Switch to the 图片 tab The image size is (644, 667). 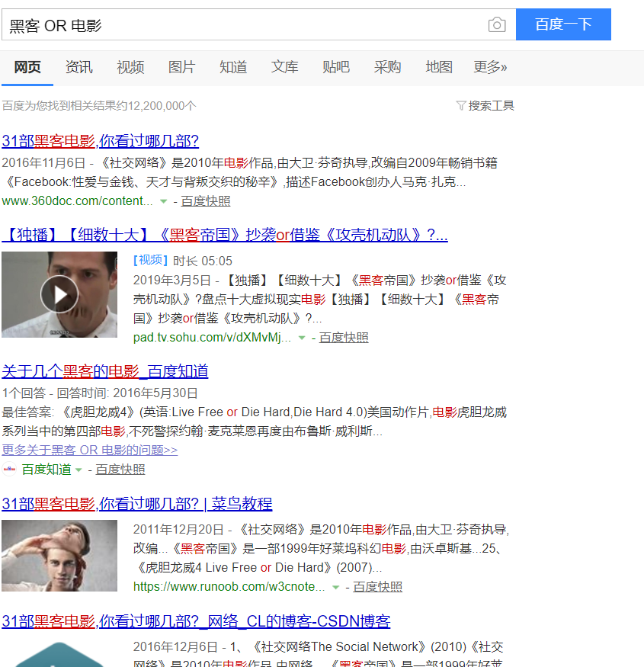pyautogui.click(x=181, y=67)
